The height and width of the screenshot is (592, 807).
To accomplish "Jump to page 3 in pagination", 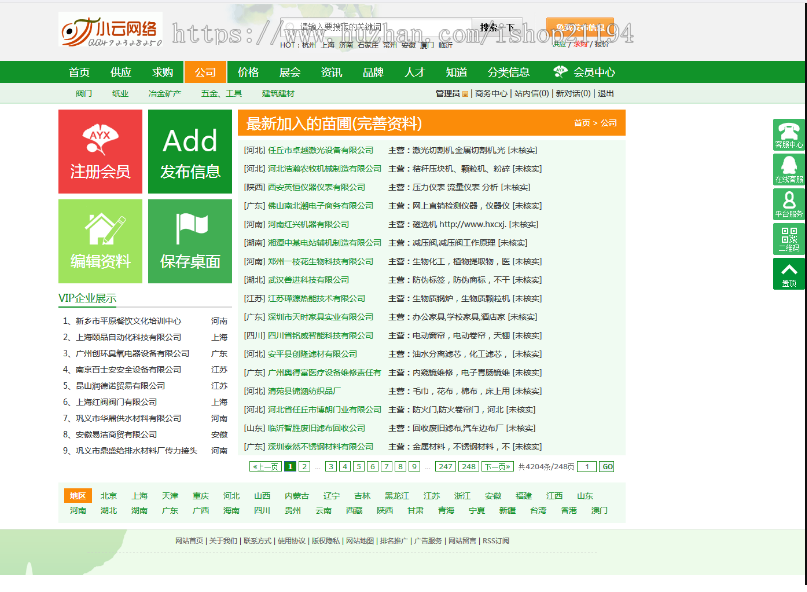I will [331, 465].
